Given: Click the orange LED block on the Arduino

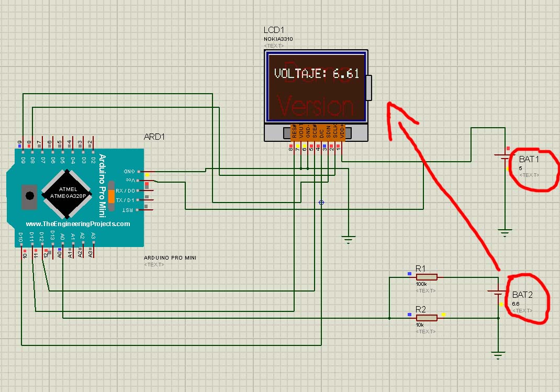Looking at the screenshot, I should tap(111, 196).
